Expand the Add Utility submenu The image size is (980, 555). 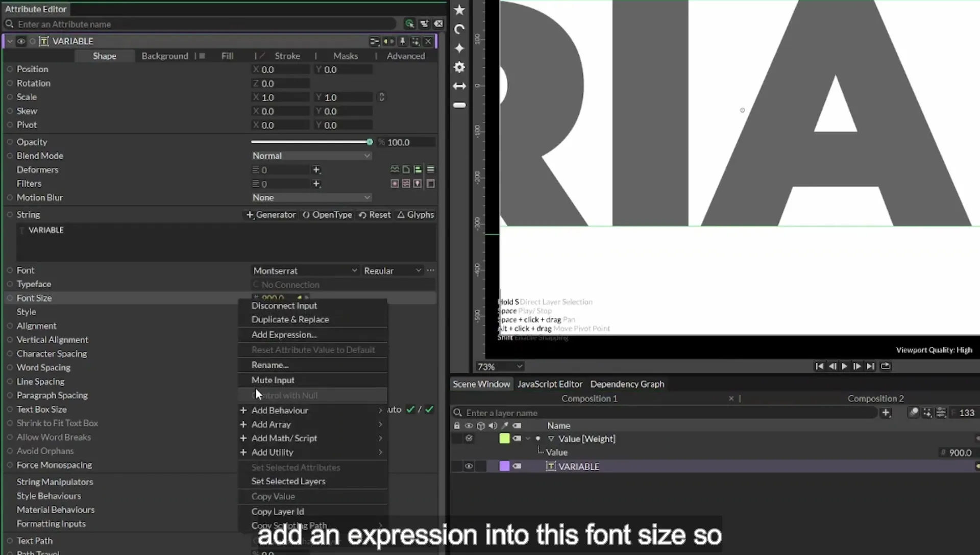[x=312, y=452]
